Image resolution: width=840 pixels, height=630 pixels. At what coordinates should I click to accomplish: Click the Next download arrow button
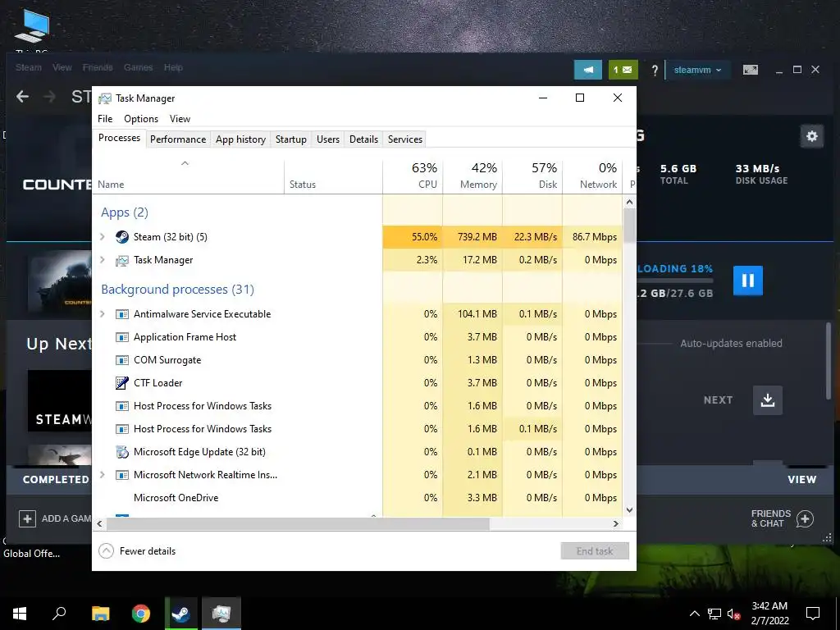pos(768,400)
